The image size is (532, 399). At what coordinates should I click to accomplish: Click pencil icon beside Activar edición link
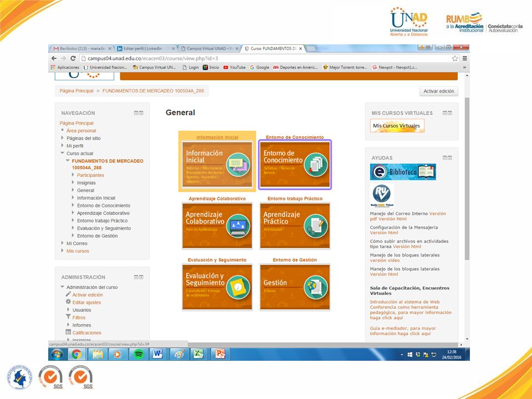click(68, 294)
